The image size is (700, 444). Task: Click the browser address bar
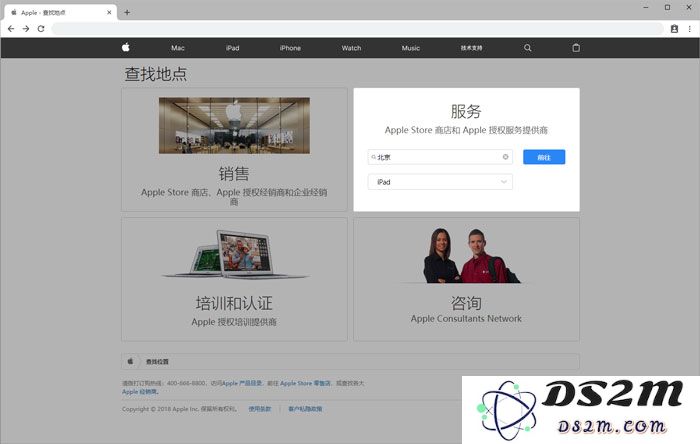pyautogui.click(x=357, y=29)
